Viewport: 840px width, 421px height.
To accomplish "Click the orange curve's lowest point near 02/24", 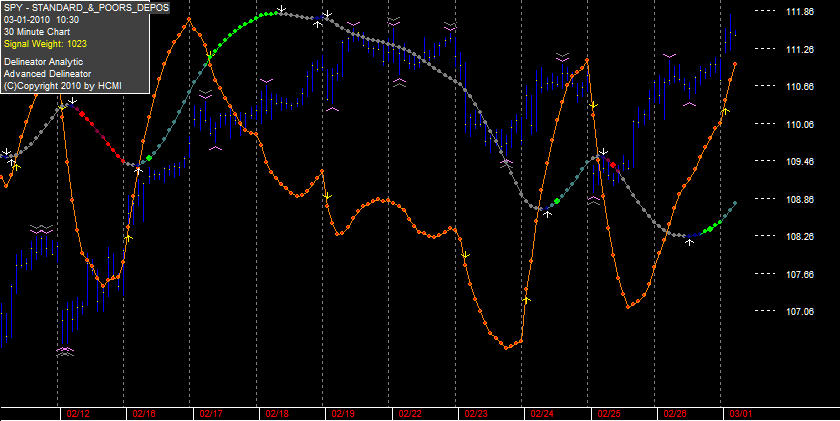I will click(x=507, y=348).
